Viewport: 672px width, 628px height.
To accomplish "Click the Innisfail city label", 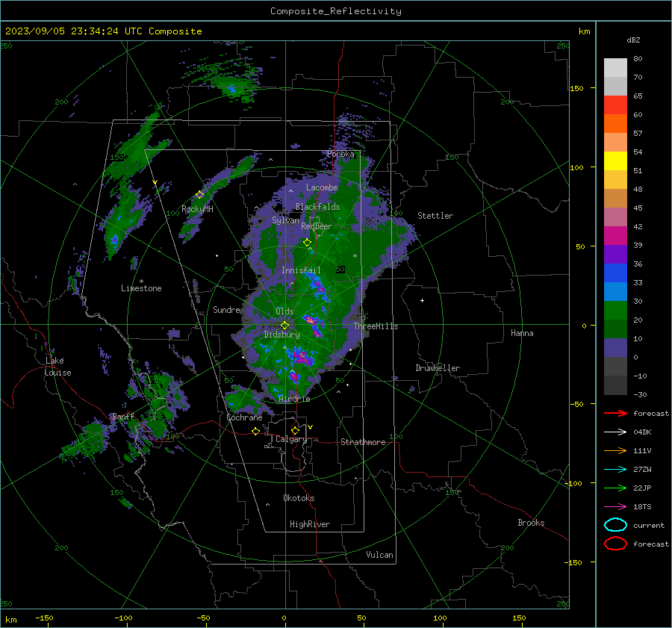I will tap(301, 270).
